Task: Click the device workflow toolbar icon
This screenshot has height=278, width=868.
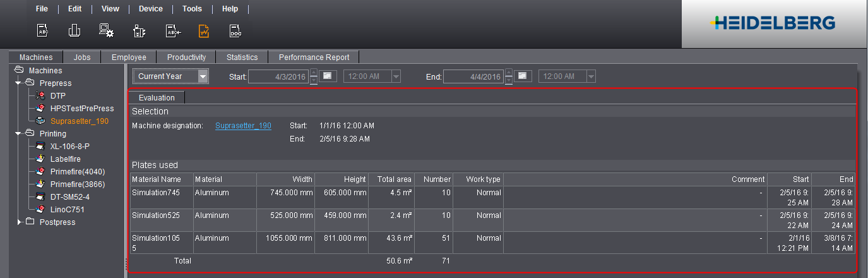Action: tap(140, 30)
